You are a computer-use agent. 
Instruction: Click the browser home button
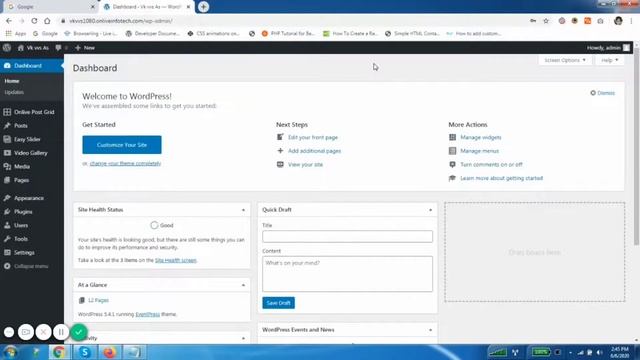click(x=47, y=21)
